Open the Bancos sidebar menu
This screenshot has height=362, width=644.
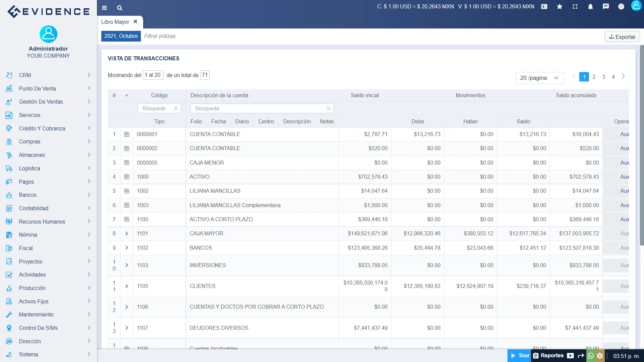48,195
